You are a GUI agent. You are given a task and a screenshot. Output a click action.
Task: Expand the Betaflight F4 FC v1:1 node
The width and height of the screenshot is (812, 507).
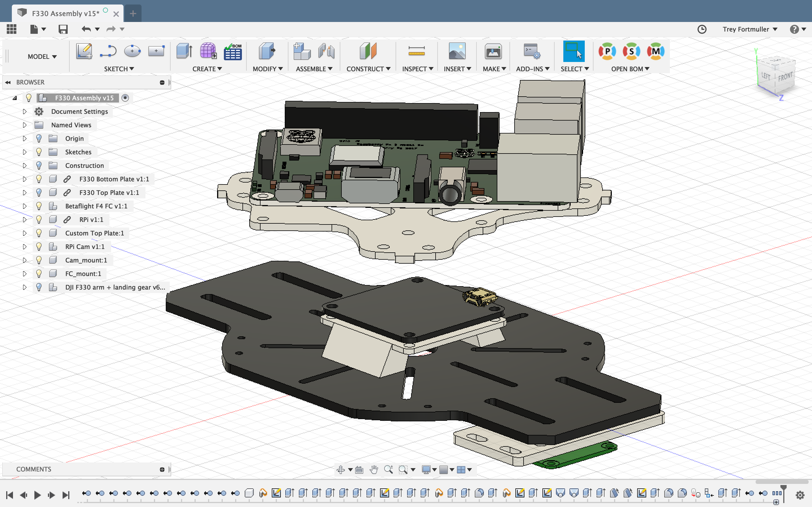coord(25,206)
